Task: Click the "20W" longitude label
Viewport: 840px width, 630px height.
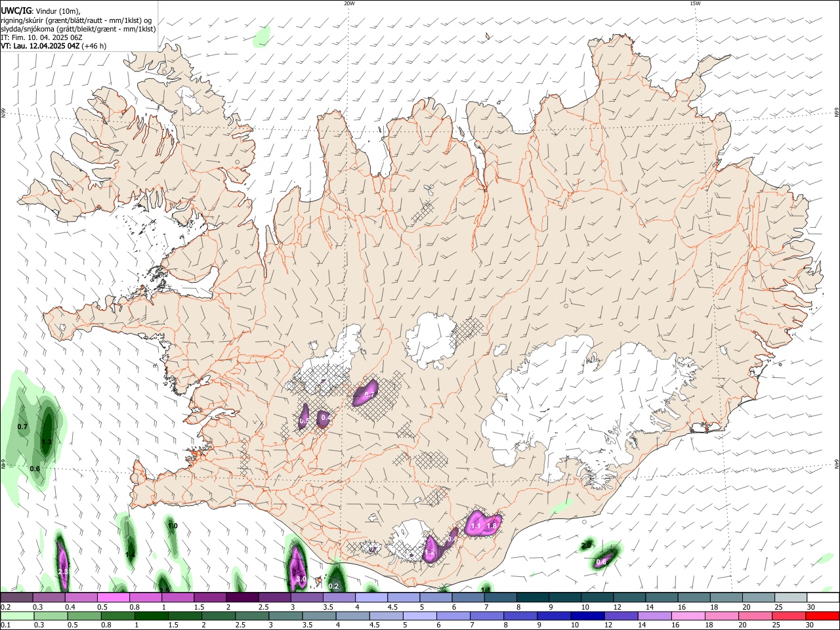Action: coord(349,3)
